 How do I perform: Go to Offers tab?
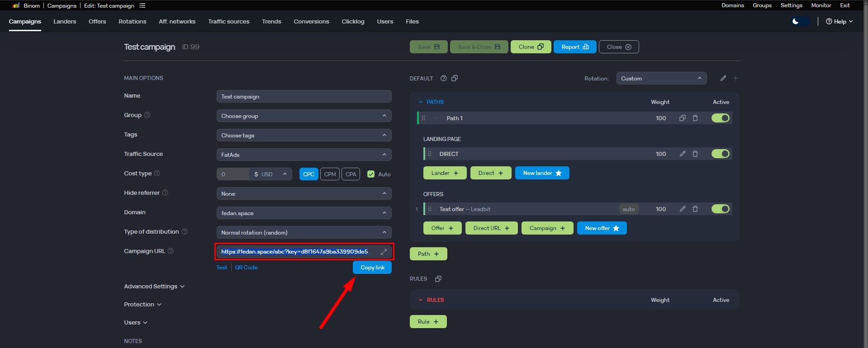pyautogui.click(x=97, y=21)
